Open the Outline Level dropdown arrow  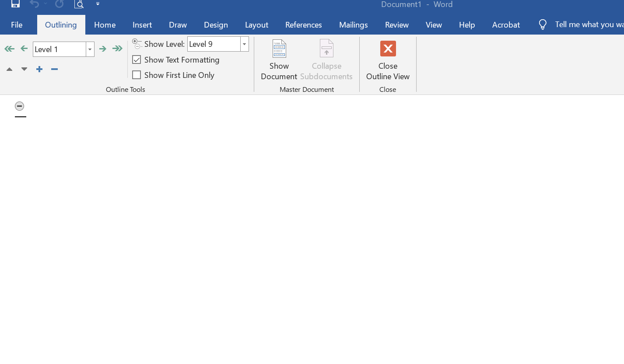(x=90, y=49)
